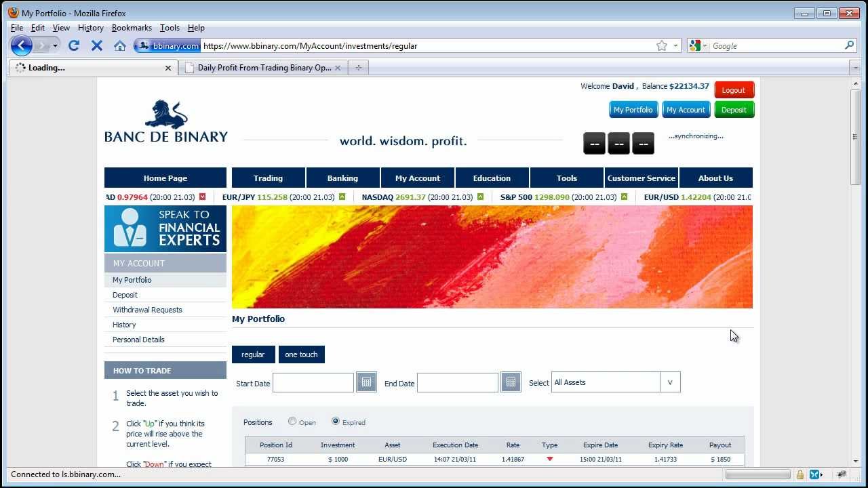Open the Bookmarks menu

[x=132, y=28]
